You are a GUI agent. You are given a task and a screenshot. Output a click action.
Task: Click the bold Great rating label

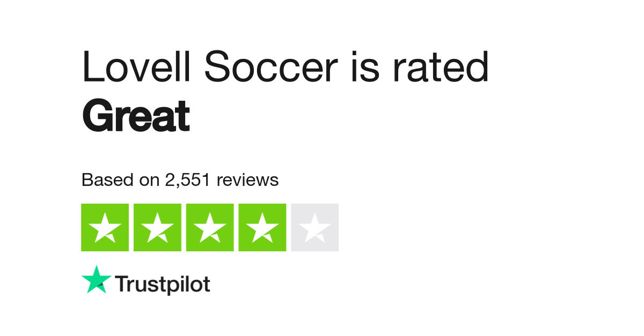tap(136, 116)
